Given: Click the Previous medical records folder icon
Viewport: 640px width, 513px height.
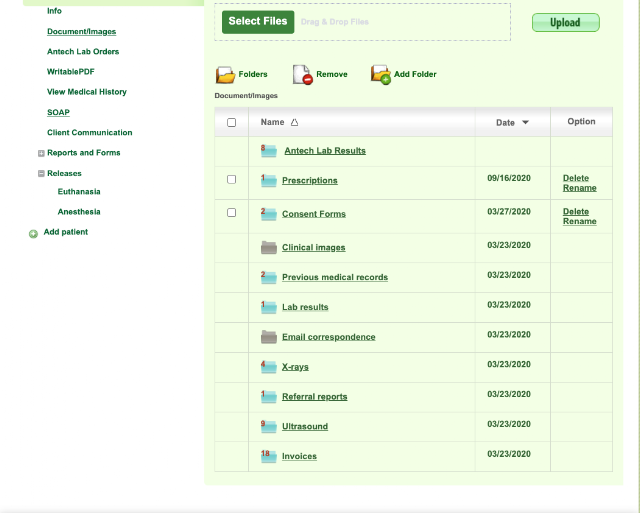Looking at the screenshot, I should 269,277.
